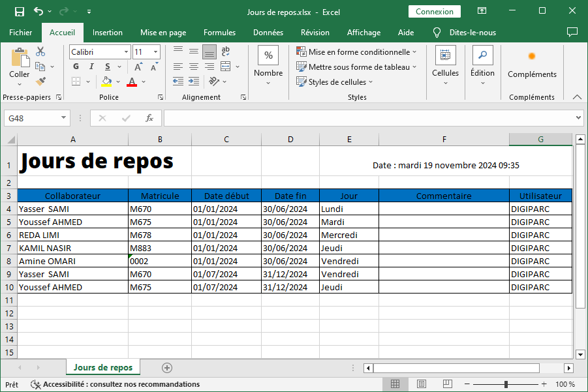Toggle italic (I) formatting
Image resolution: width=588 pixels, height=392 pixels.
tap(91, 67)
